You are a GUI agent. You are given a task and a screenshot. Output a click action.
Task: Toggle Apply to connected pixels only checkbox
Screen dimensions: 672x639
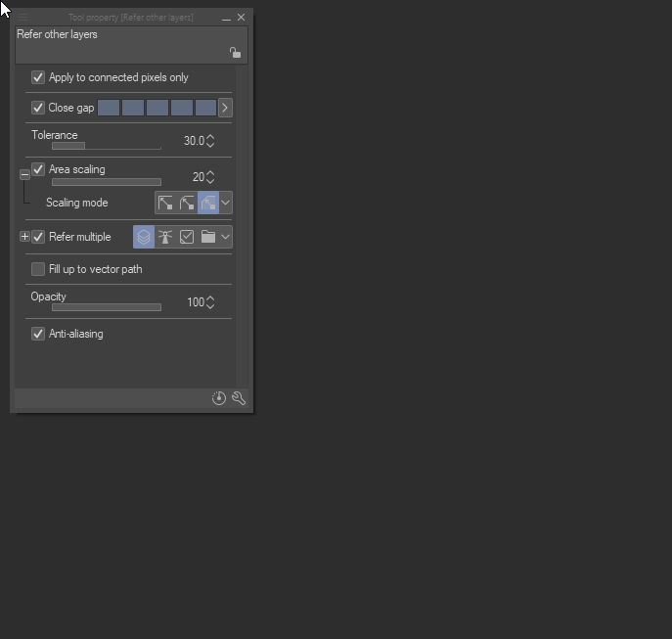(38, 77)
